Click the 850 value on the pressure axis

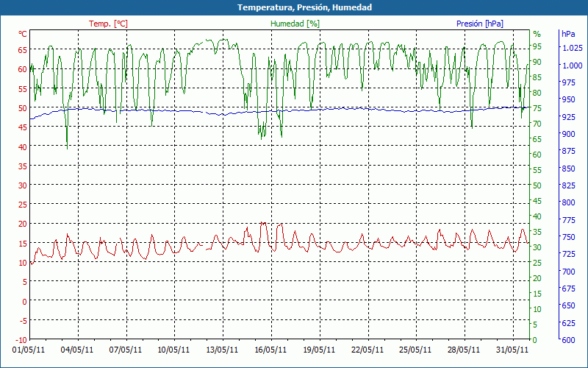(568, 169)
